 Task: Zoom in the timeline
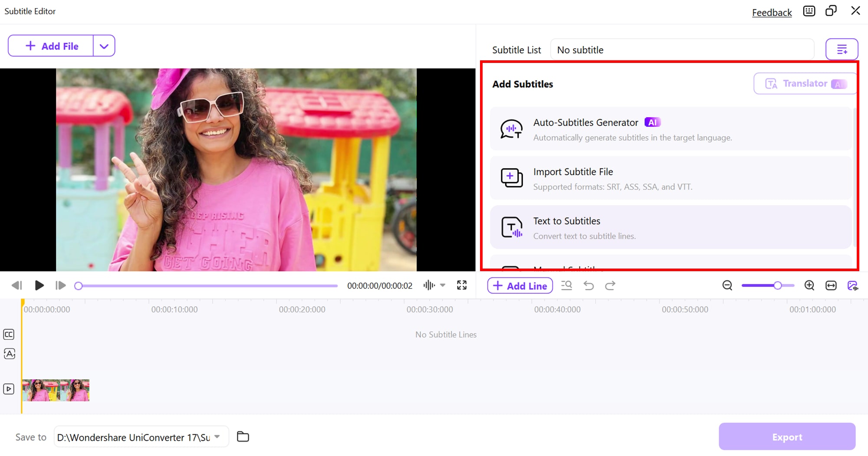point(809,285)
